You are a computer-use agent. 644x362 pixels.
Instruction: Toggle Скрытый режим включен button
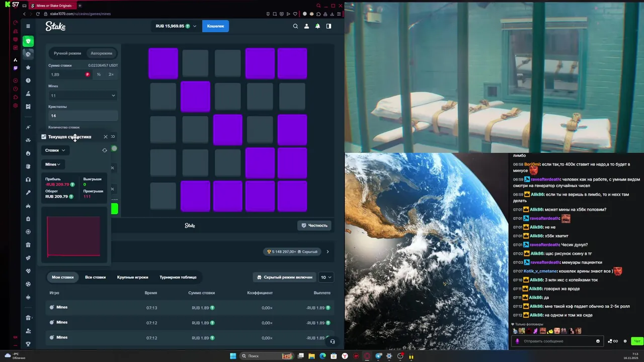[x=285, y=277]
